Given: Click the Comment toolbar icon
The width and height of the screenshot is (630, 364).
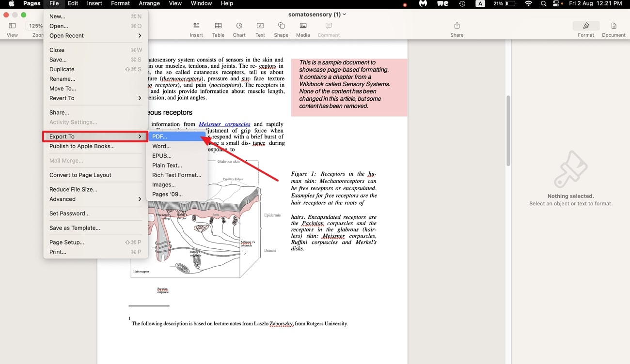Looking at the screenshot, I should click(329, 26).
